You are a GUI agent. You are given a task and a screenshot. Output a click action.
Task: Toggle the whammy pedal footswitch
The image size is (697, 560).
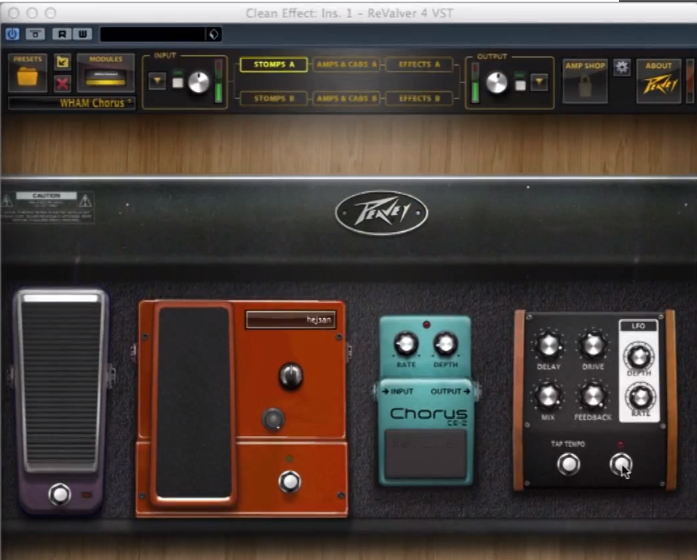[x=290, y=482]
